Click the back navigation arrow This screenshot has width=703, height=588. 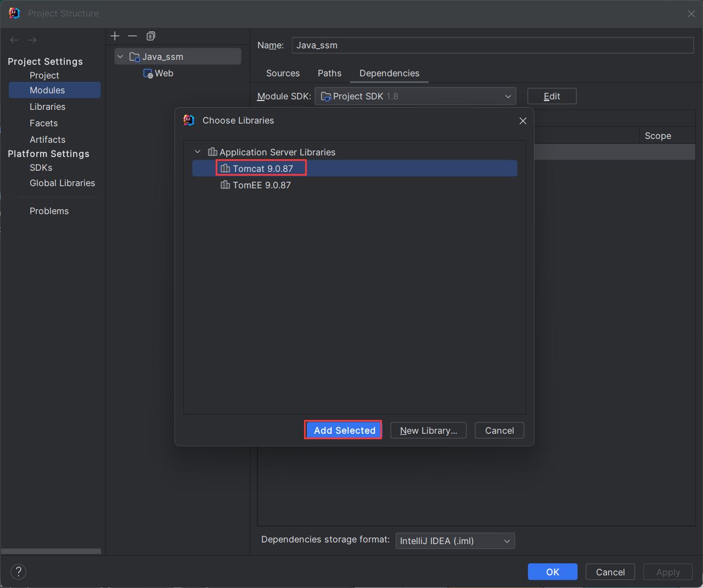coord(15,40)
